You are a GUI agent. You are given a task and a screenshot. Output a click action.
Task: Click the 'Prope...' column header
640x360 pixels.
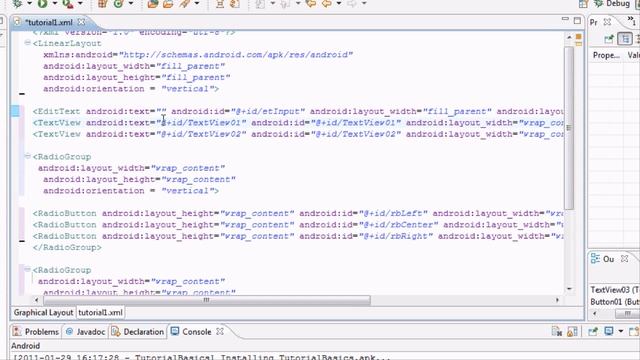pos(607,55)
